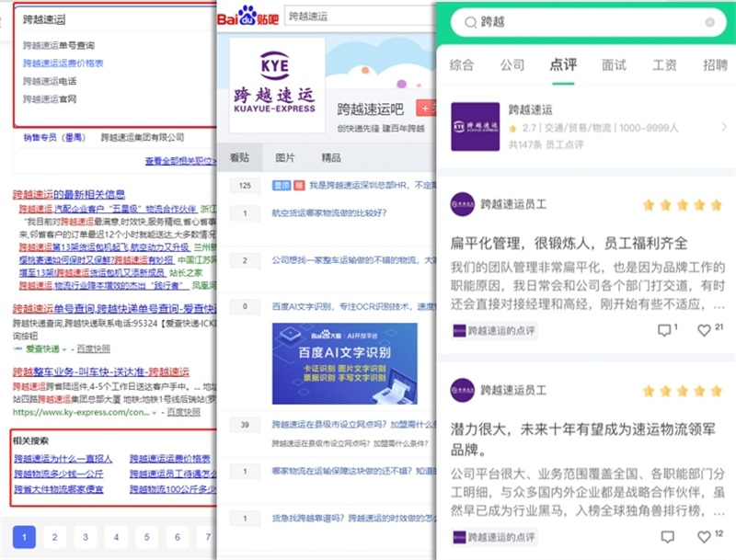Go to results page 5
Viewport: 736px width, 560px height.
(147, 536)
